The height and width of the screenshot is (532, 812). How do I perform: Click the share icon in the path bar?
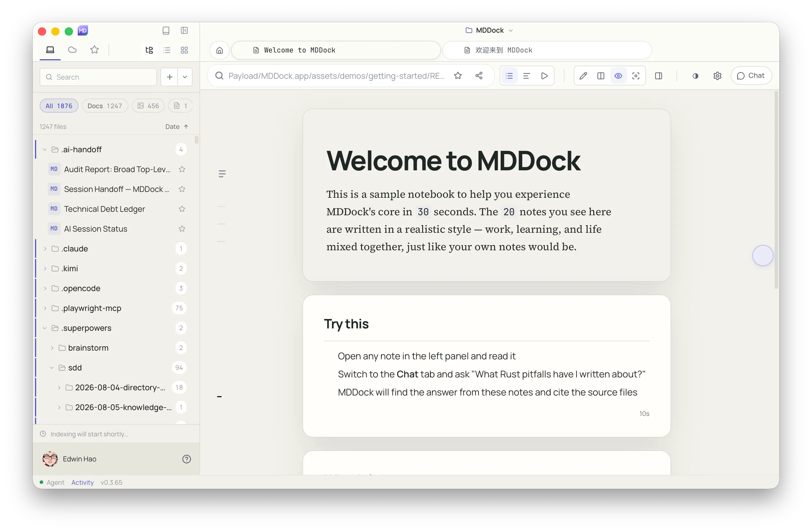coord(479,76)
